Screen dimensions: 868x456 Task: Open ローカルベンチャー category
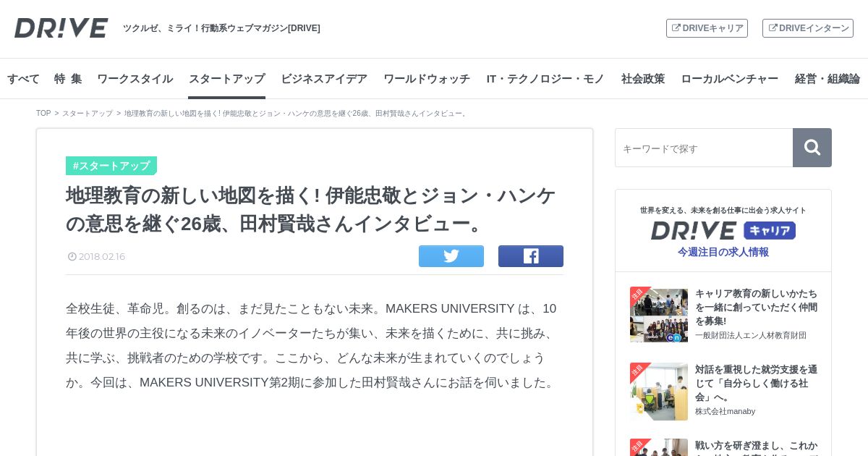pyautogui.click(x=730, y=79)
